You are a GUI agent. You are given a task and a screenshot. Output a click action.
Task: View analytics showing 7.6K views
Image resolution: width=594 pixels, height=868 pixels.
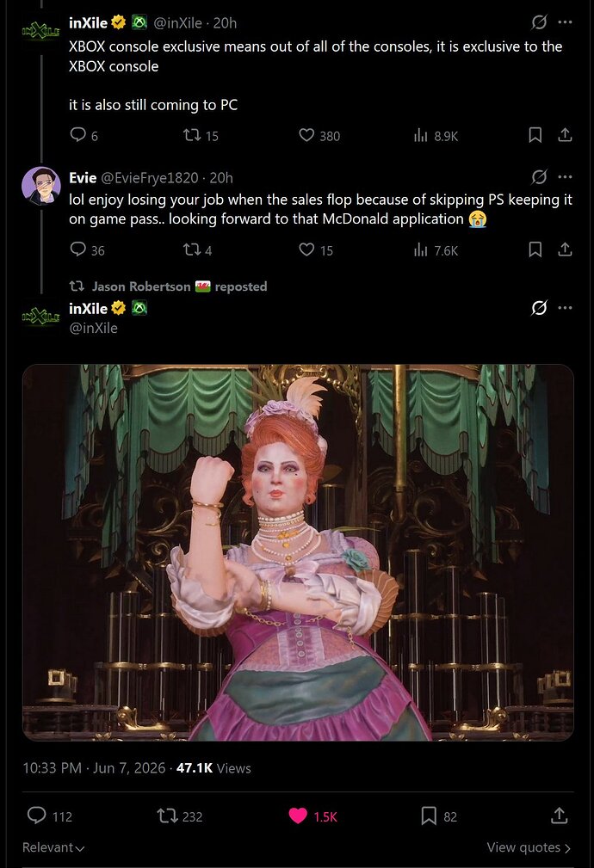[x=436, y=250]
